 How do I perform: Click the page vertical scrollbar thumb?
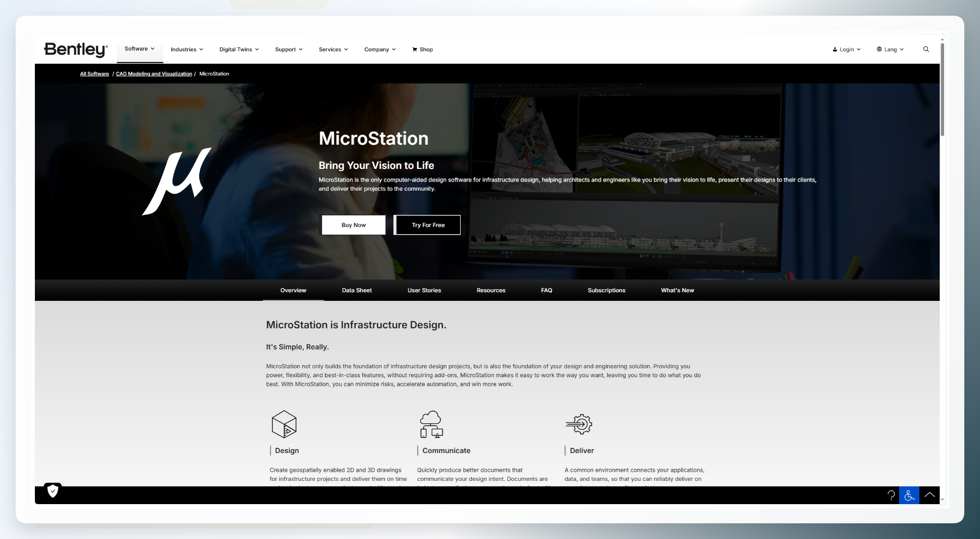(943, 89)
